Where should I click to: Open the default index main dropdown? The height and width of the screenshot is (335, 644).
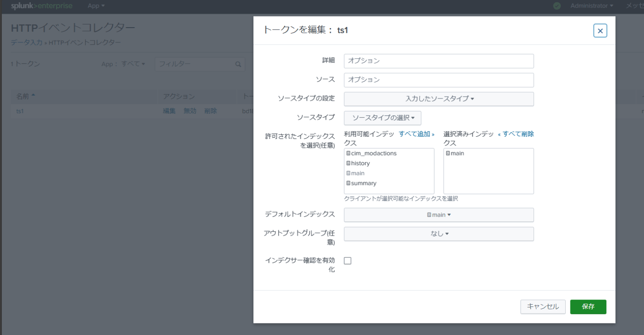(439, 215)
